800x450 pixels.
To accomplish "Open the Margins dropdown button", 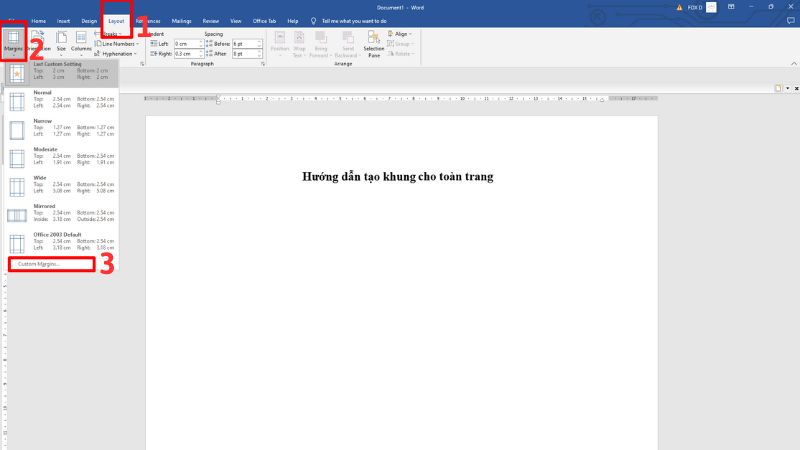I will coord(13,45).
